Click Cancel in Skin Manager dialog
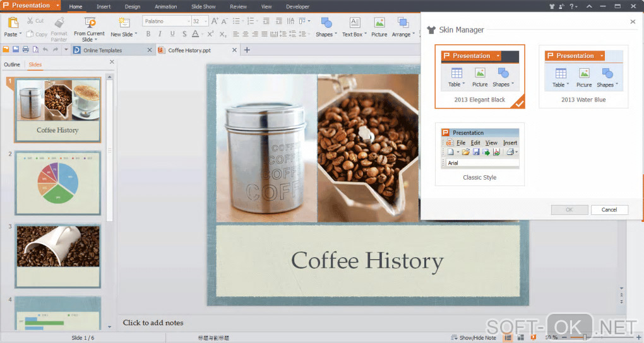This screenshot has height=343, width=644. (609, 209)
